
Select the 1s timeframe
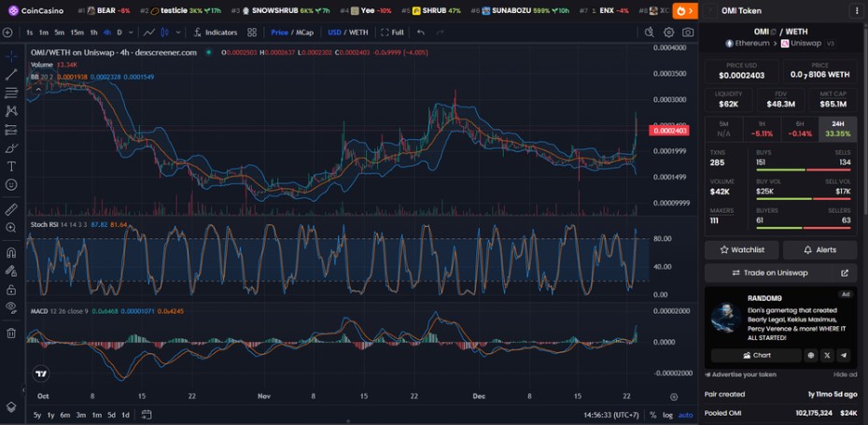coord(29,33)
